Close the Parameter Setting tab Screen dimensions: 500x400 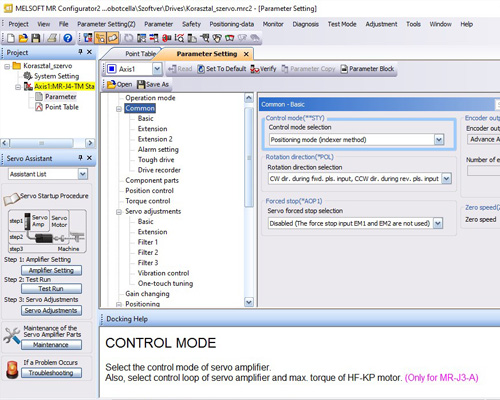(x=246, y=54)
